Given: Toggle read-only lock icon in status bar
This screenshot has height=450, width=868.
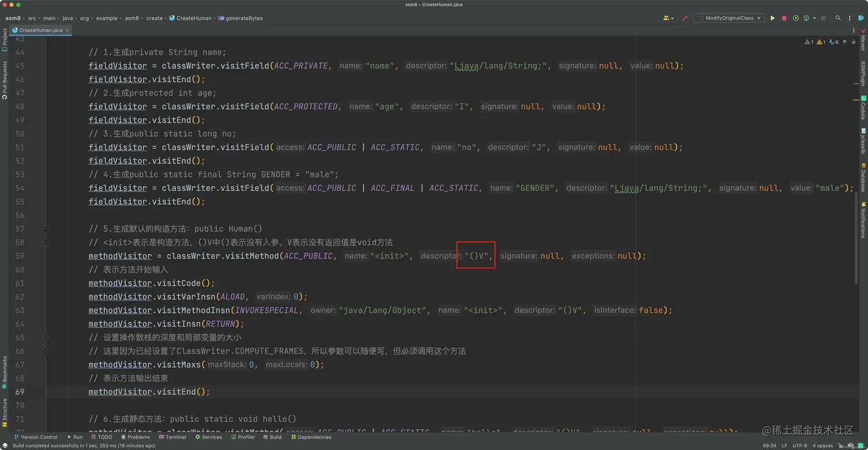Looking at the screenshot, I should pos(841,445).
